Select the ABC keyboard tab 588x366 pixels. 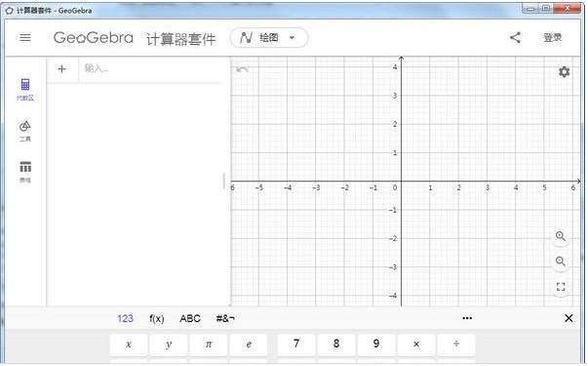pos(190,319)
